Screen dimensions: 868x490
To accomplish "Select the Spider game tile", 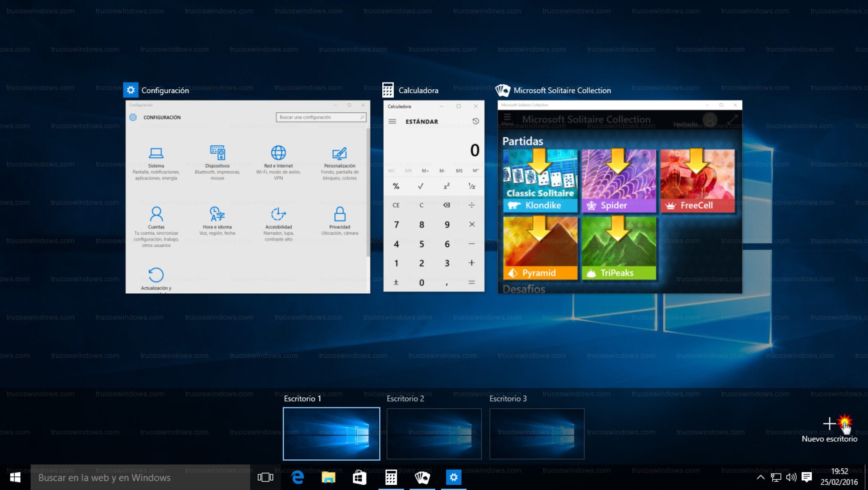I will (618, 180).
